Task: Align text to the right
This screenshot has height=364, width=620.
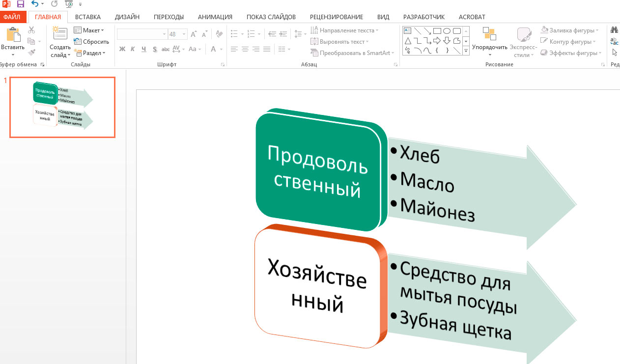Action: coord(256,49)
